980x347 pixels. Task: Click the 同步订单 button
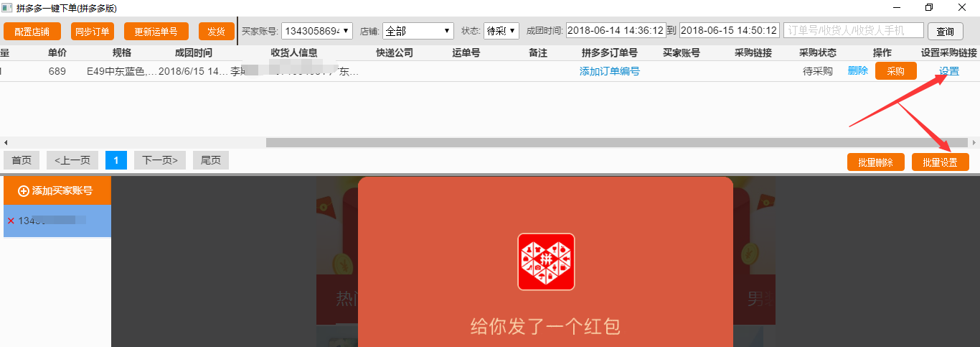point(93,32)
